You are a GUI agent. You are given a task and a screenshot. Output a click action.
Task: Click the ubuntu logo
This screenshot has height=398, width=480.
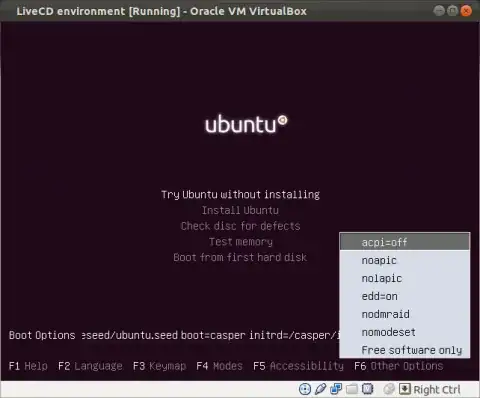pyautogui.click(x=246, y=124)
